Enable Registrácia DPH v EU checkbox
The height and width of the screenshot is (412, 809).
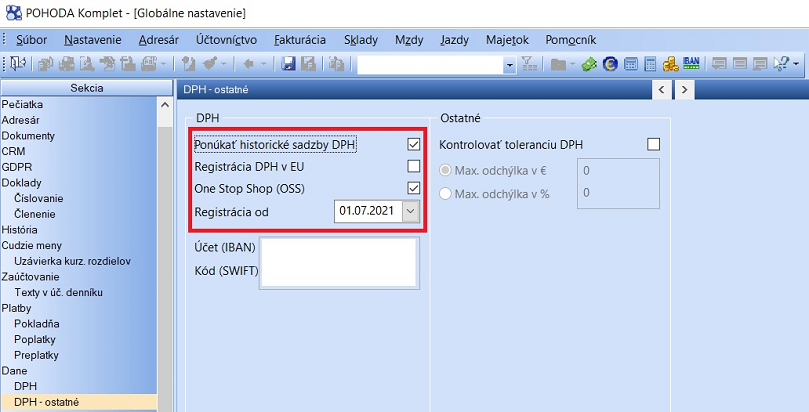point(413,166)
